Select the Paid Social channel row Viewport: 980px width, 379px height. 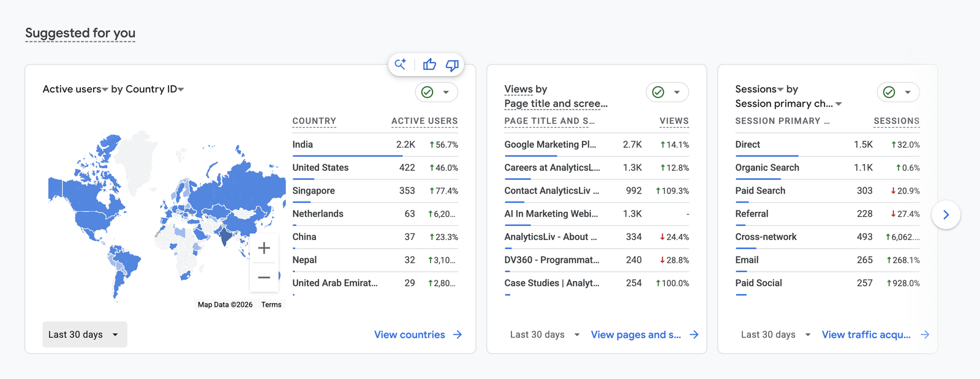coord(827,283)
